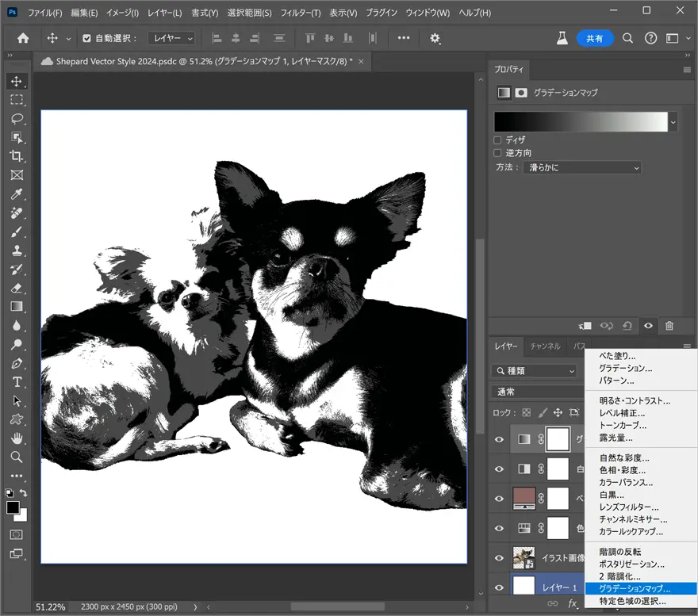Select the Eyedropper tool
The image size is (698, 616).
tap(17, 194)
